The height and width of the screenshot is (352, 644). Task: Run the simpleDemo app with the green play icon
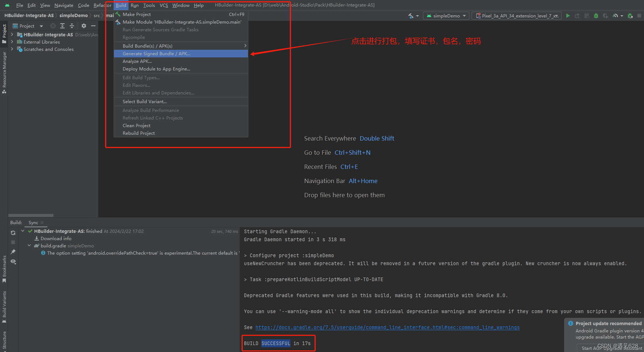pos(568,16)
